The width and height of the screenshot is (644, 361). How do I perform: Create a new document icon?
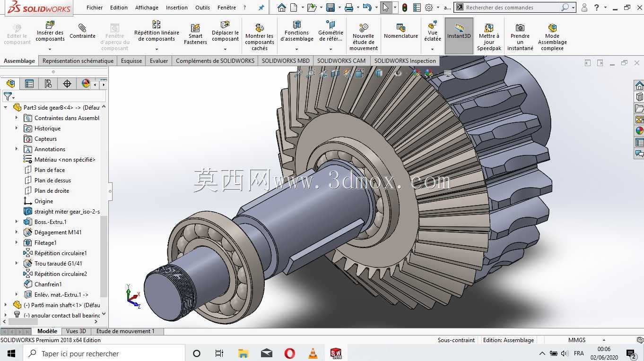click(x=294, y=8)
